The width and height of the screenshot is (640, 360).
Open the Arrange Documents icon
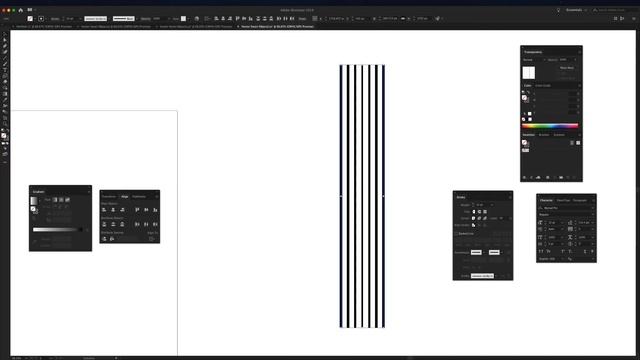point(30,10)
